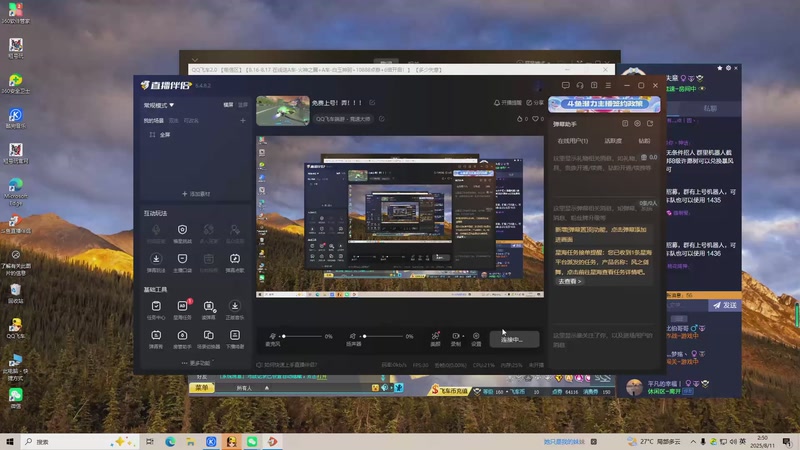Click 飞车币充值 in game bottom bar
Viewport: 800px width, 450px height.
[x=449, y=391]
